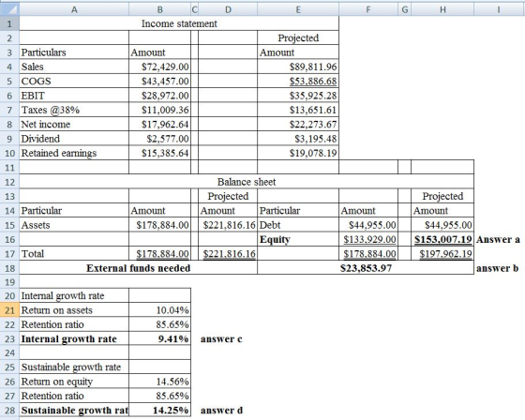
Task: Select row 21 header
Action: coord(9,310)
